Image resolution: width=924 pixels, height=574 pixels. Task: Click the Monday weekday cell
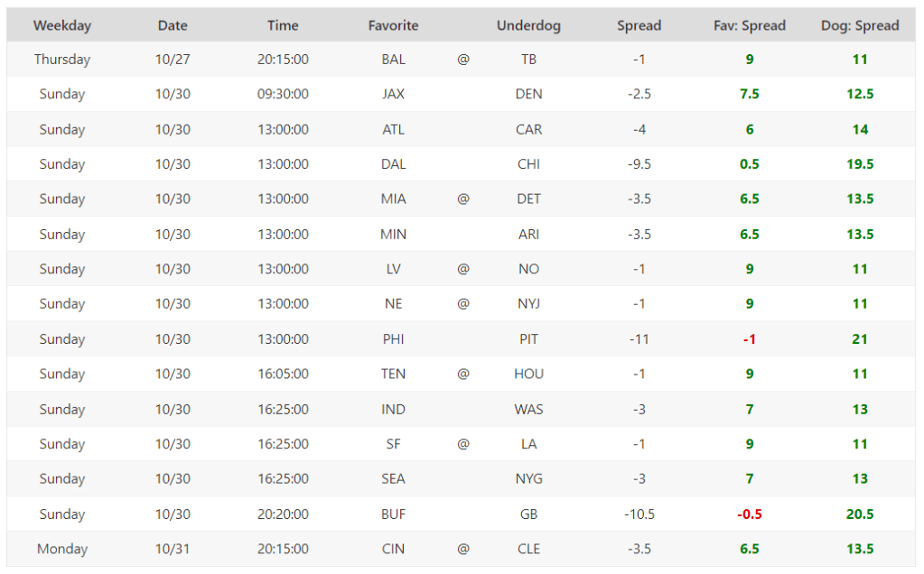click(x=62, y=549)
